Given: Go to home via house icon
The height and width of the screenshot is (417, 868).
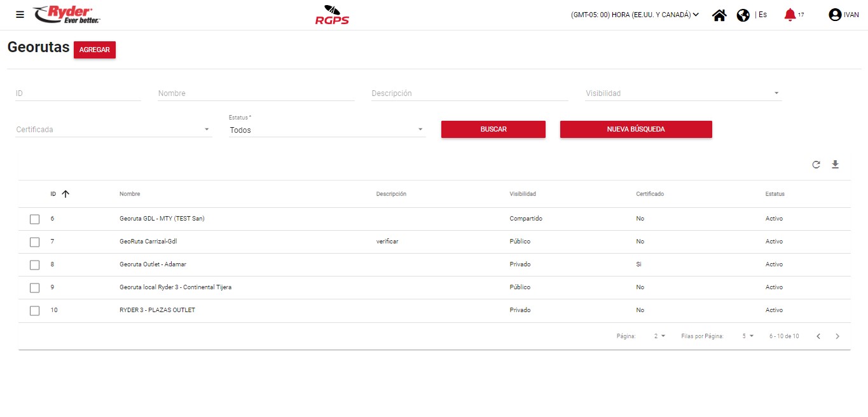Looking at the screenshot, I should point(719,15).
